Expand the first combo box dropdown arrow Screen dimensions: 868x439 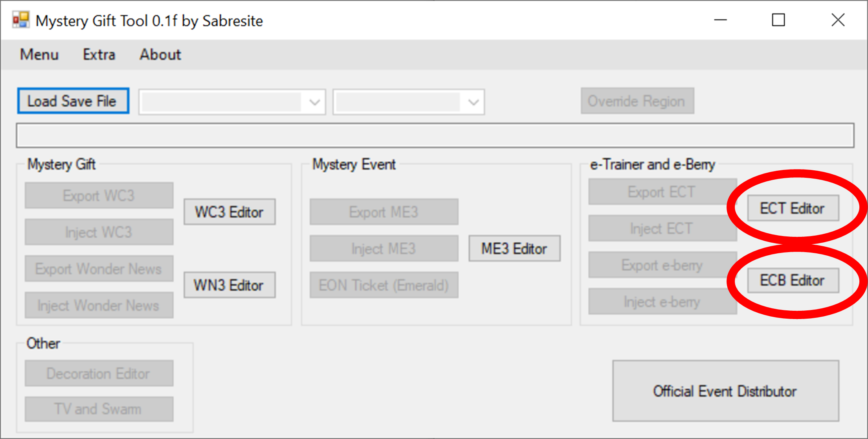click(x=314, y=102)
